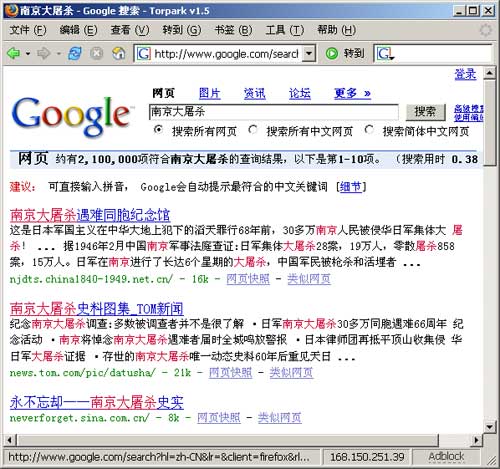The width and height of the screenshot is (500, 469).
Task: Open the Back button history dropdown arrow
Action: point(28,54)
